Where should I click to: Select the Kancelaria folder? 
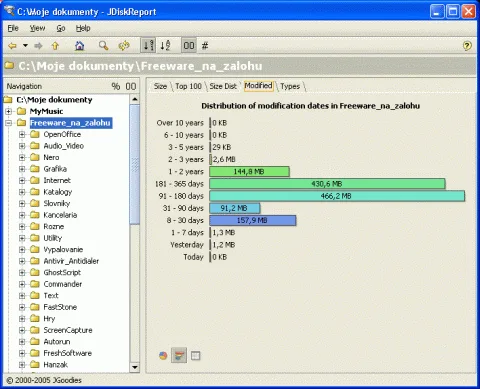point(60,215)
